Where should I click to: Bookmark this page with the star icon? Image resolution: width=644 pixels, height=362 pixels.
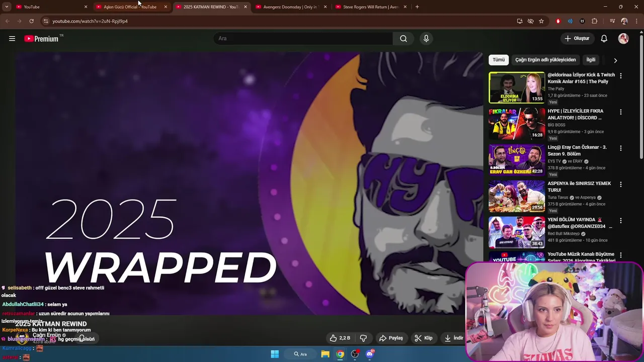tap(541, 21)
